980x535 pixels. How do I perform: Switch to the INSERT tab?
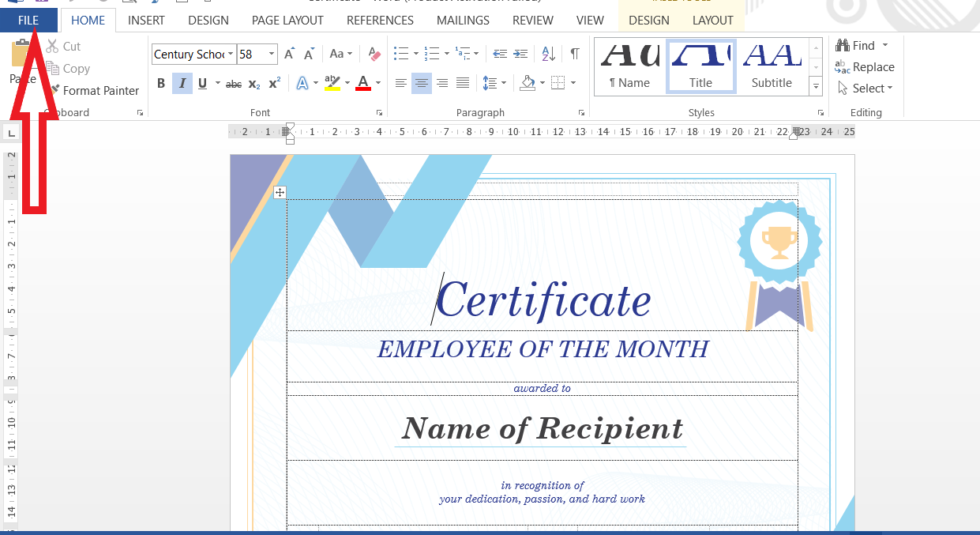pos(146,20)
